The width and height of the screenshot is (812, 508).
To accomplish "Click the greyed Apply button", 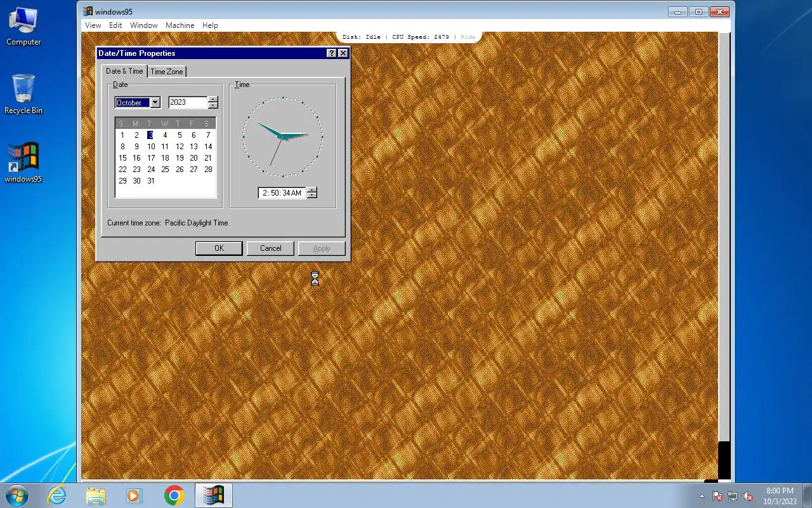I will [322, 248].
